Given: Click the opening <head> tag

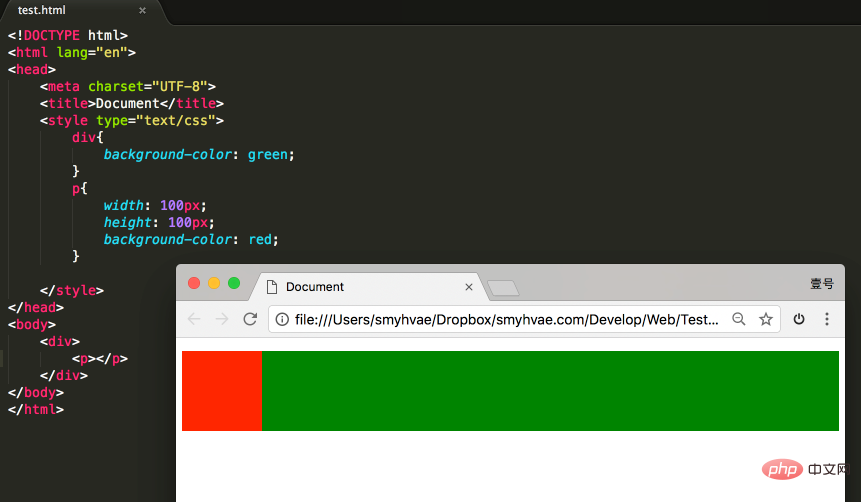Looking at the screenshot, I should click(32, 69).
